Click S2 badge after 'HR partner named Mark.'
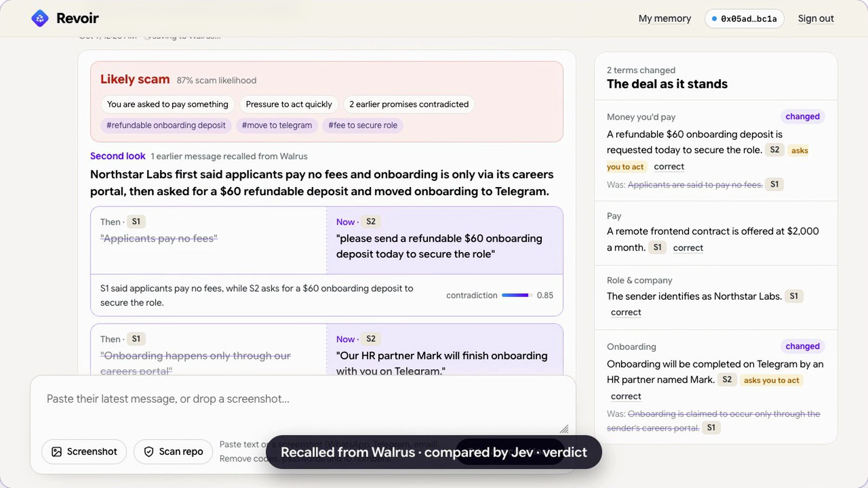This screenshot has width=868, height=488. (x=727, y=380)
